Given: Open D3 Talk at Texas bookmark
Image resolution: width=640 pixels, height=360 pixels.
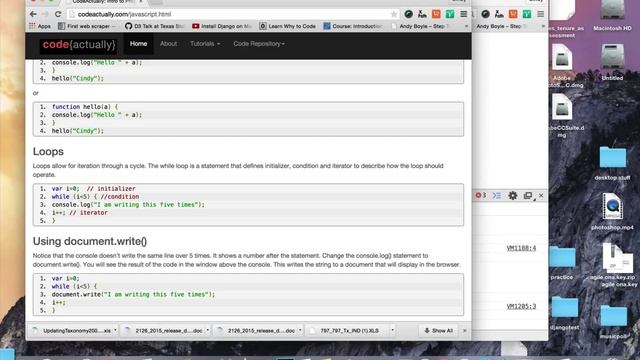Looking at the screenshot, I should point(154,26).
